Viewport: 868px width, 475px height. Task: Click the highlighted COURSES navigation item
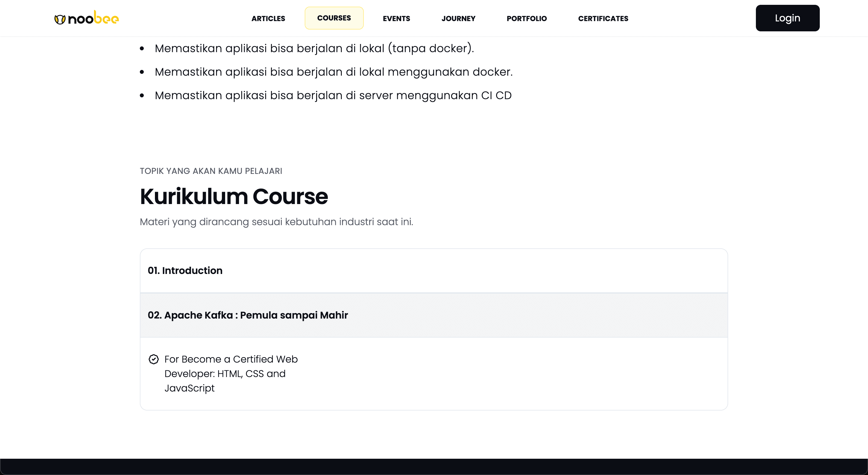tap(334, 18)
